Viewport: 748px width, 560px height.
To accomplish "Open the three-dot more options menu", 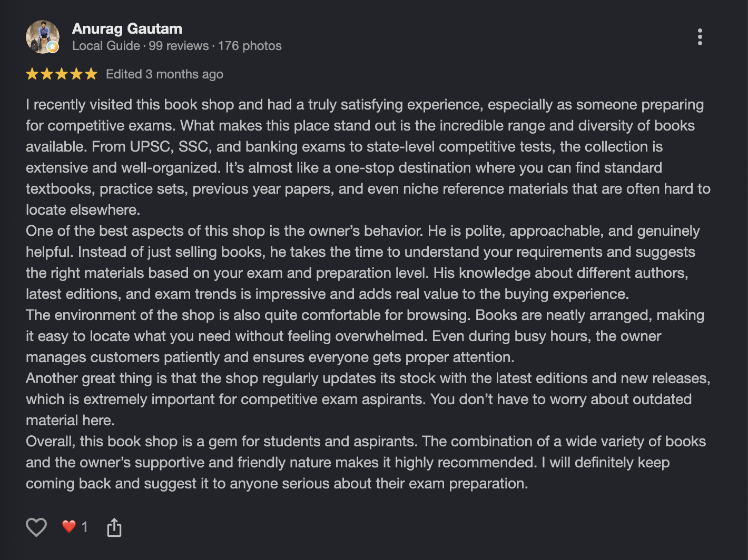I will point(700,37).
